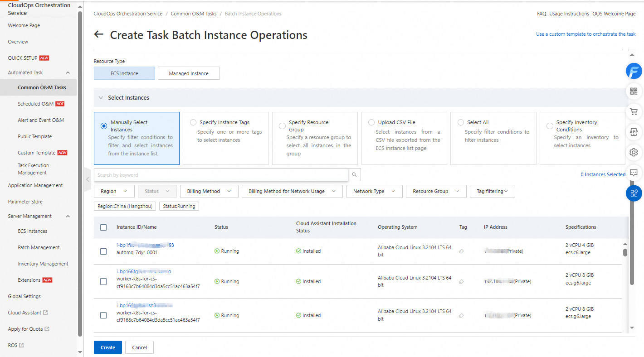This screenshot has height=357, width=644.
Task: Check the automq-7dyr-0001 instance checkbox
Action: pyautogui.click(x=103, y=251)
